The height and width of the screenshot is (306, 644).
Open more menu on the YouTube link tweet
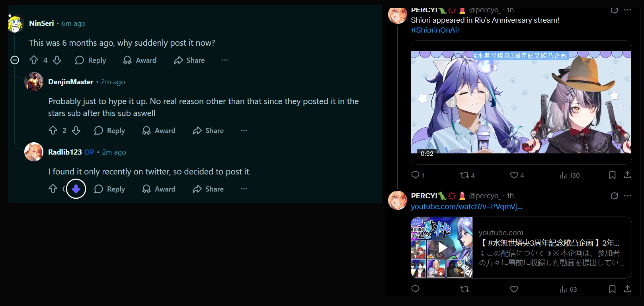[628, 196]
